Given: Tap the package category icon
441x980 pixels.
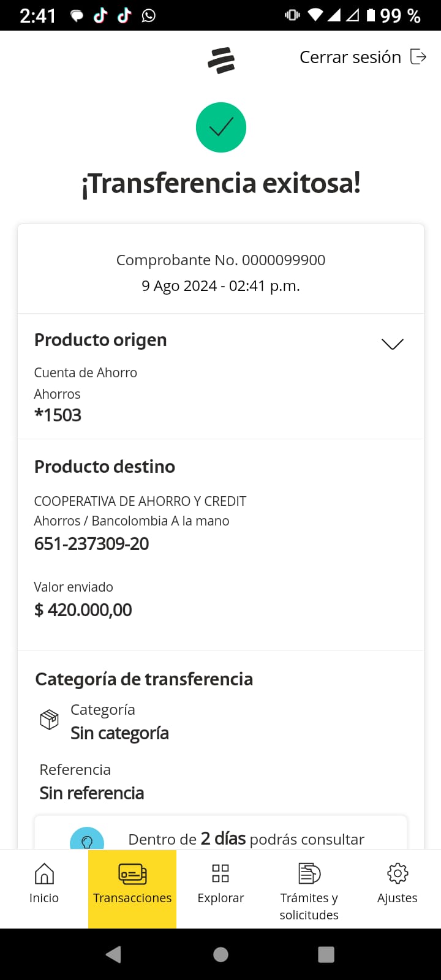Looking at the screenshot, I should 49,720.
